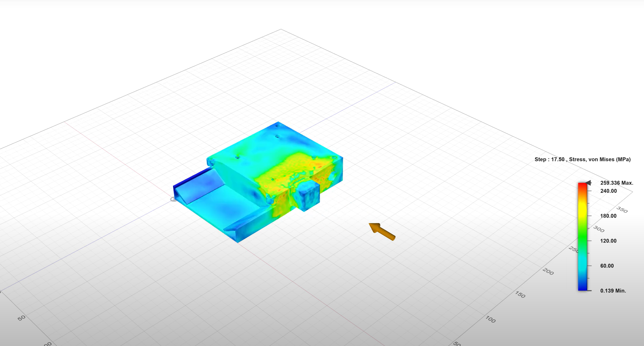644x346 pixels.
Task: Select the '0.139 Min.' legend value
Action: coord(613,291)
